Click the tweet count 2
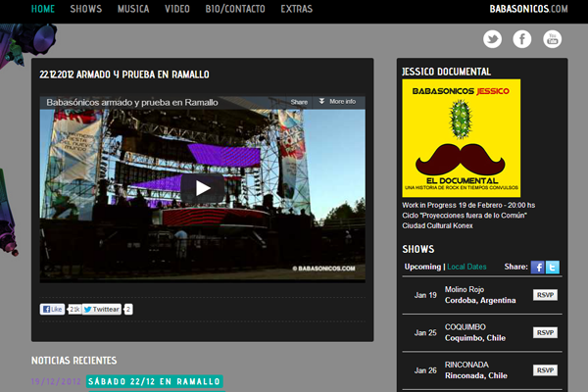Viewport: 588px width, 392px height. [x=127, y=309]
